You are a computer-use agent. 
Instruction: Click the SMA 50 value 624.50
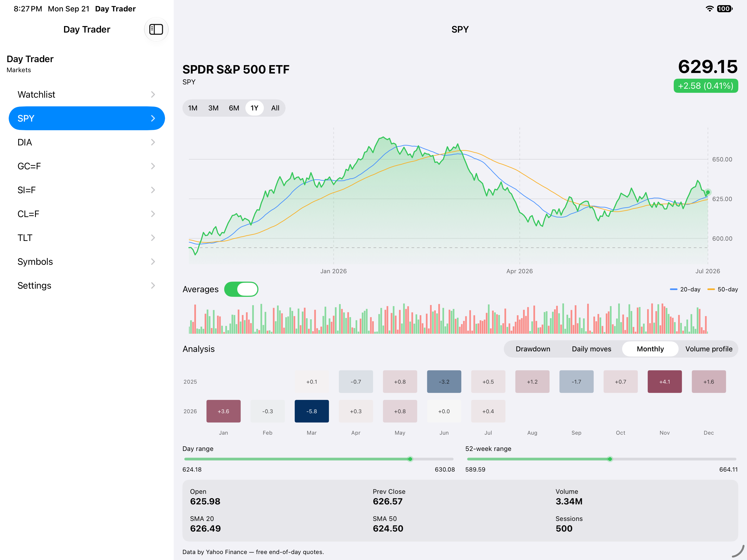point(388,528)
